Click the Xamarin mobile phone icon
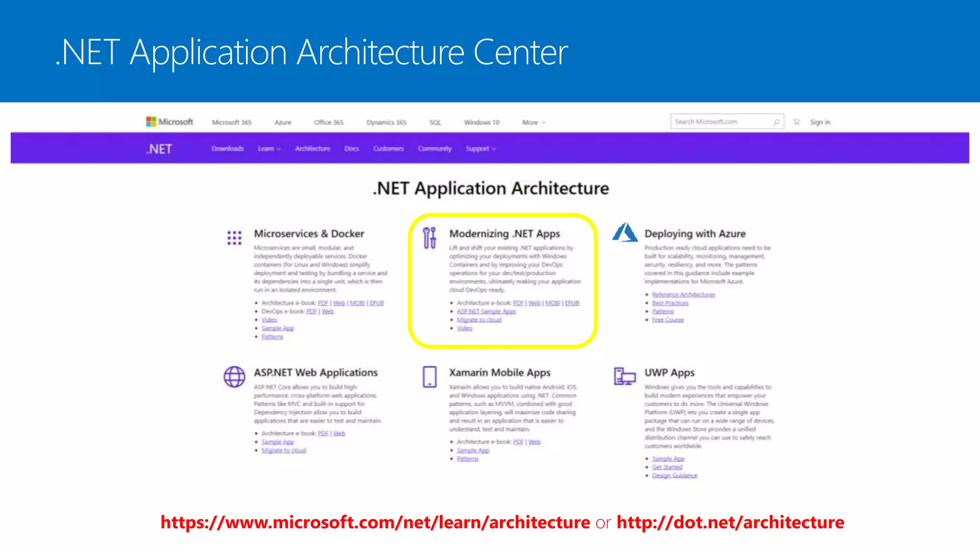Viewport: 980px width, 551px height. click(x=430, y=377)
